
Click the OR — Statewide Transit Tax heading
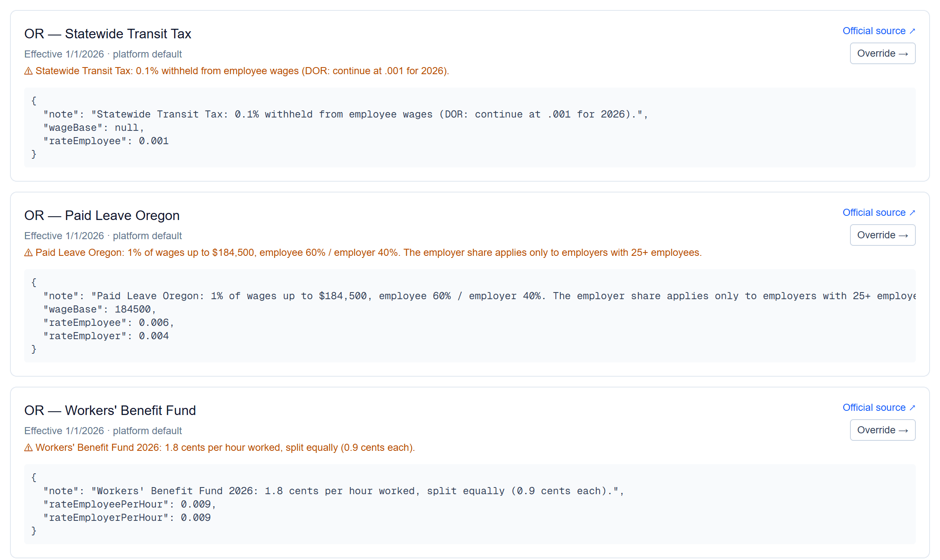tap(107, 34)
